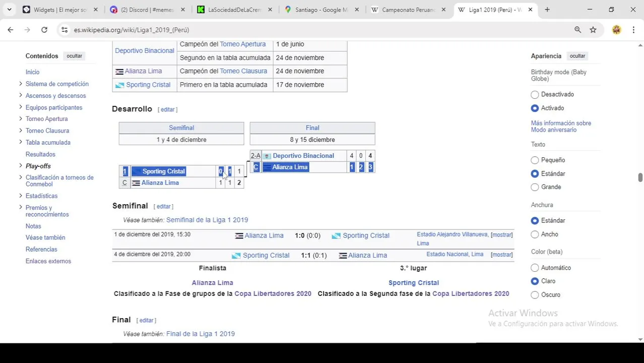Choose Pequeño text size
The image size is (644, 363).
(535, 160)
